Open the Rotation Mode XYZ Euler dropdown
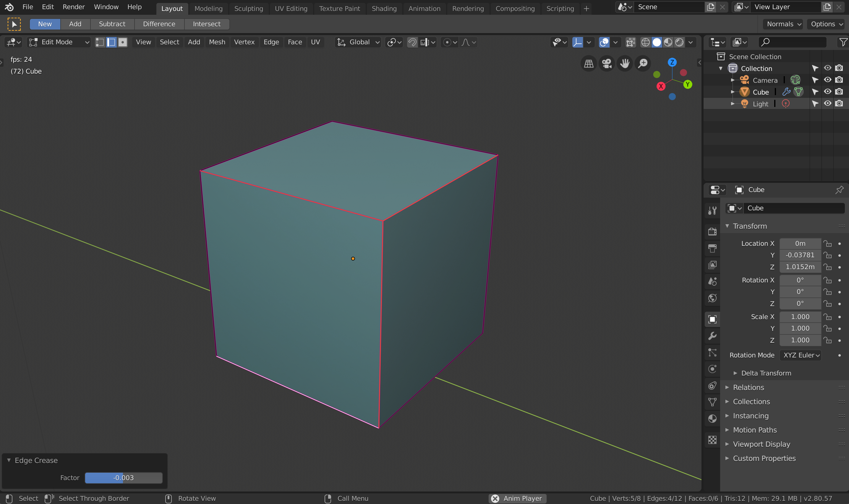Viewport: 849px width, 504px height. click(801, 355)
